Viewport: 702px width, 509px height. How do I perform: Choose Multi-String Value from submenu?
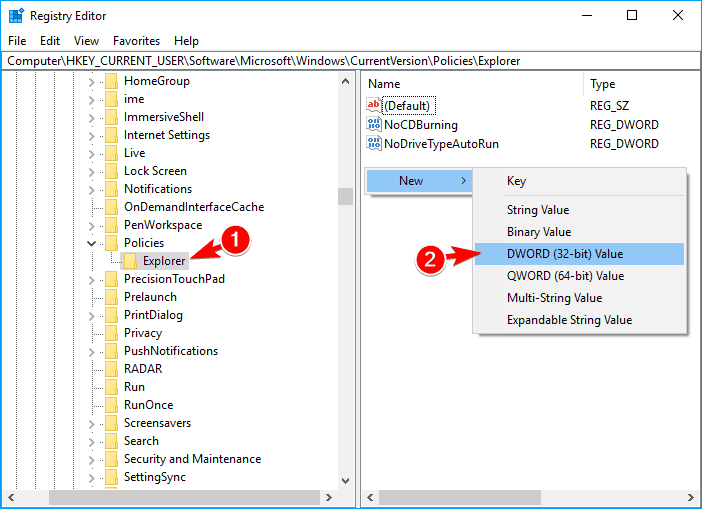(579, 298)
